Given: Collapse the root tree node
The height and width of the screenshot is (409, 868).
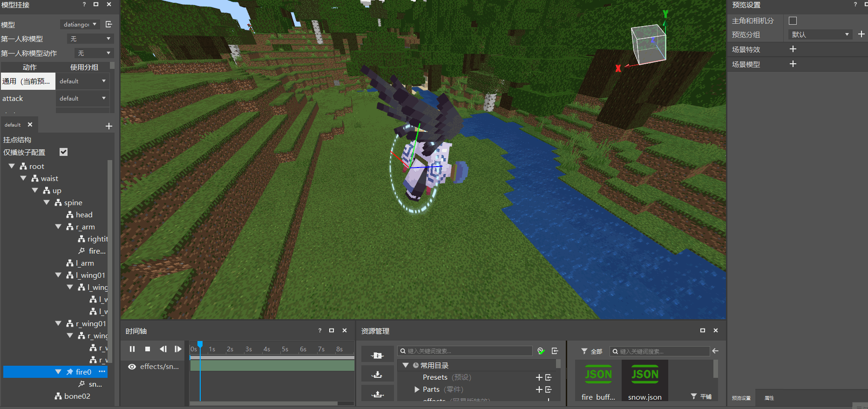Looking at the screenshot, I should (12, 166).
